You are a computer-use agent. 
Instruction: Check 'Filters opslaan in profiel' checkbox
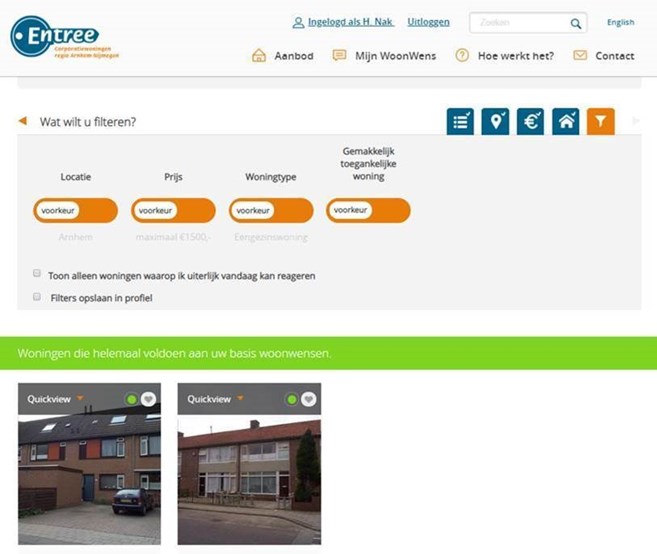coord(37,297)
